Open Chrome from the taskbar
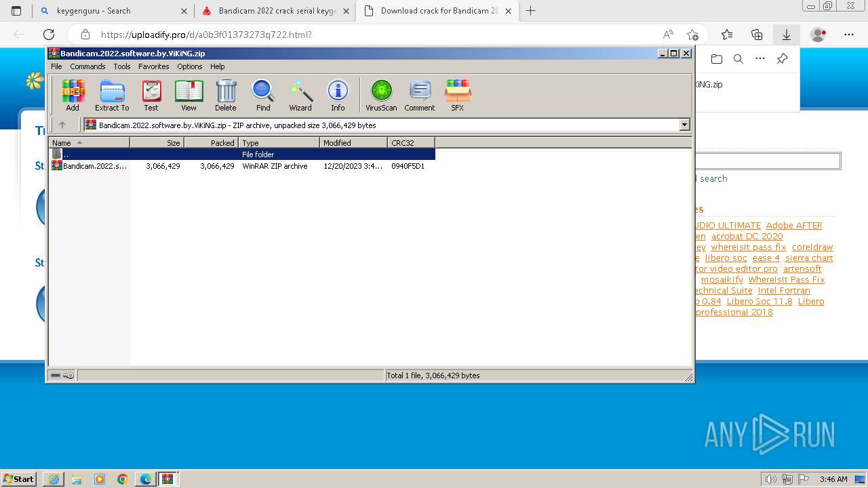The height and width of the screenshot is (488, 868). [x=123, y=479]
